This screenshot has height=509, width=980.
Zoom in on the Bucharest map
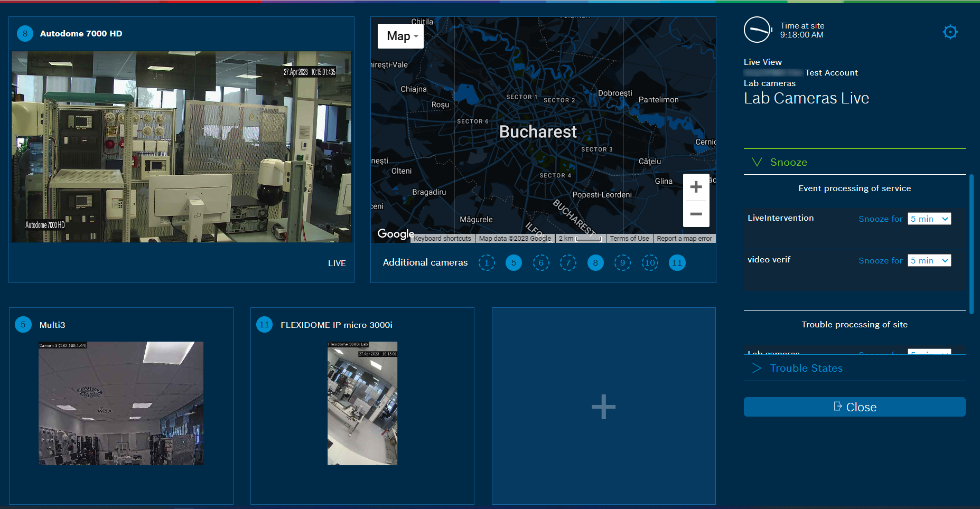696,187
